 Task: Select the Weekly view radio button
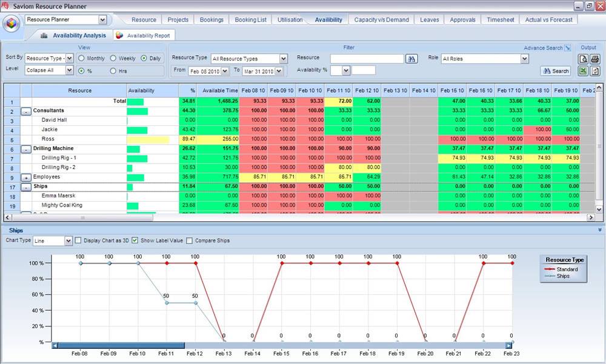[x=113, y=58]
